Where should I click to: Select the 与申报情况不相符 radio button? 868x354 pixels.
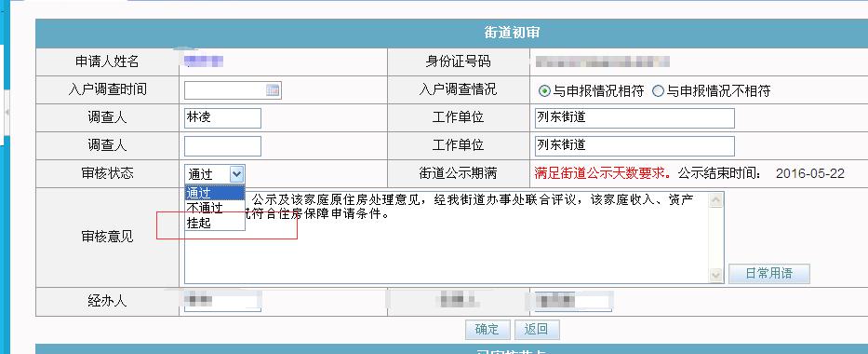658,91
